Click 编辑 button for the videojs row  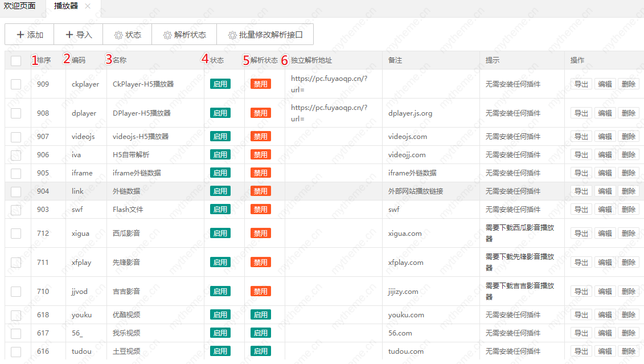pyautogui.click(x=605, y=137)
